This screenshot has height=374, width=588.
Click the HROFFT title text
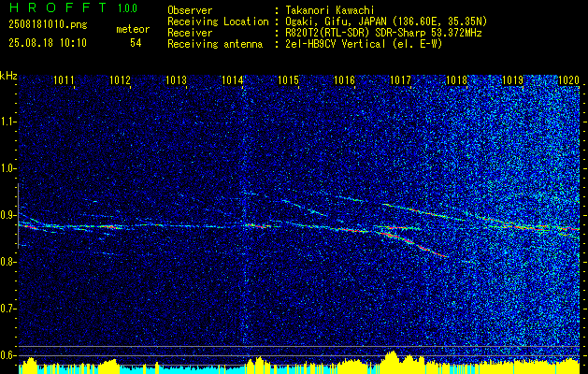58,7
